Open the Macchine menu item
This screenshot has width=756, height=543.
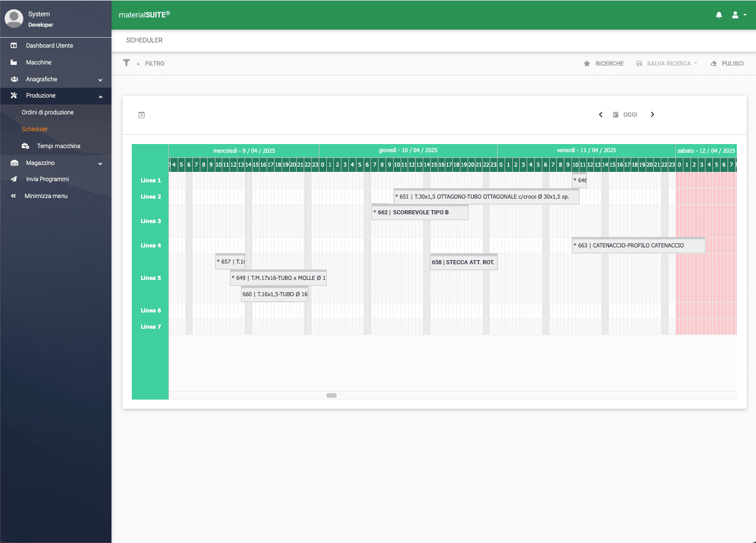tap(38, 62)
